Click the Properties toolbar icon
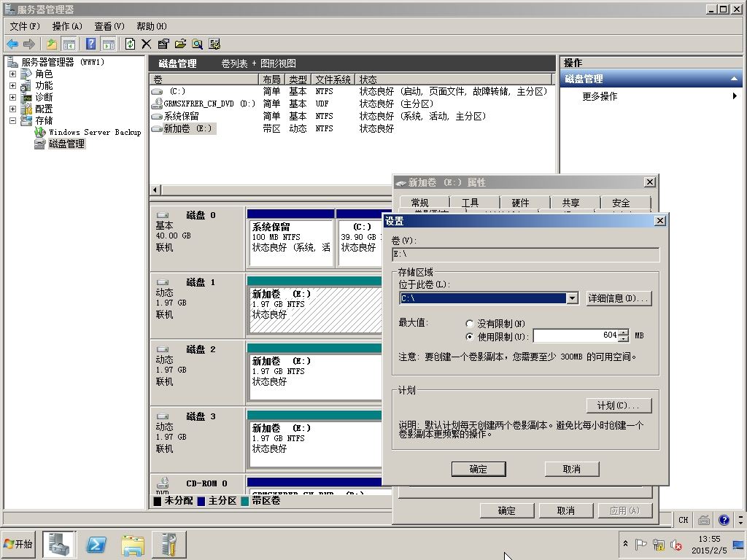The height and width of the screenshot is (560, 747). [163, 44]
